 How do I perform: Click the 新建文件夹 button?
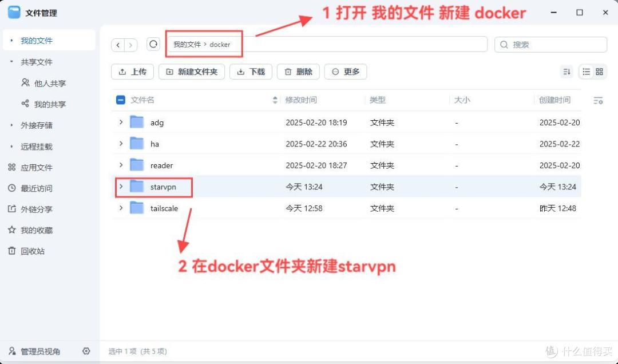tap(192, 72)
